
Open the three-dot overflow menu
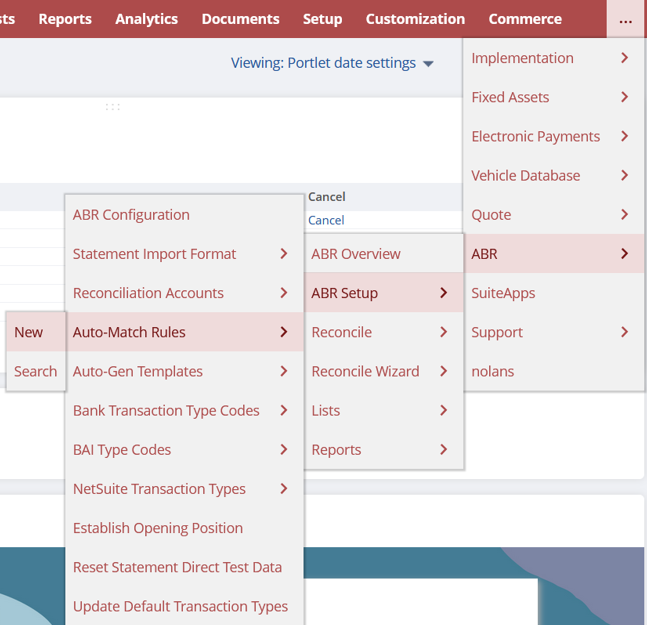(x=625, y=19)
